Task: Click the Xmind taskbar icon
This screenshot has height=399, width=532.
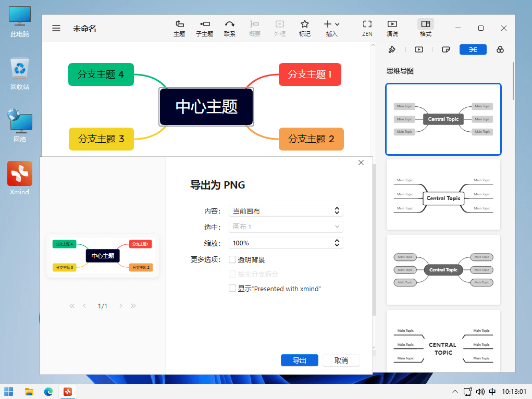Action: point(68,392)
